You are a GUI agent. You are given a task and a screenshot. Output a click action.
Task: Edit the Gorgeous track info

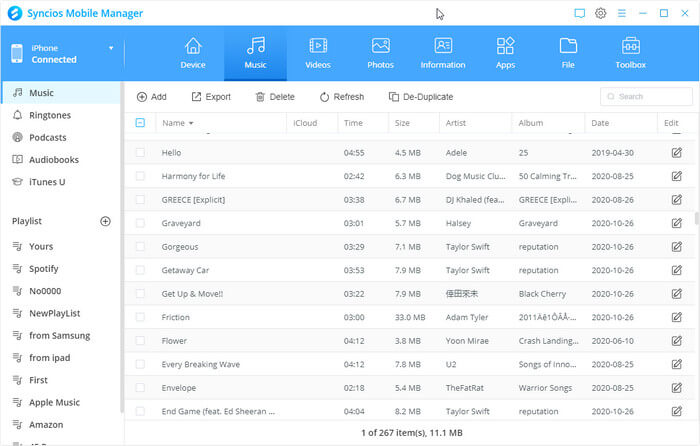coord(677,247)
